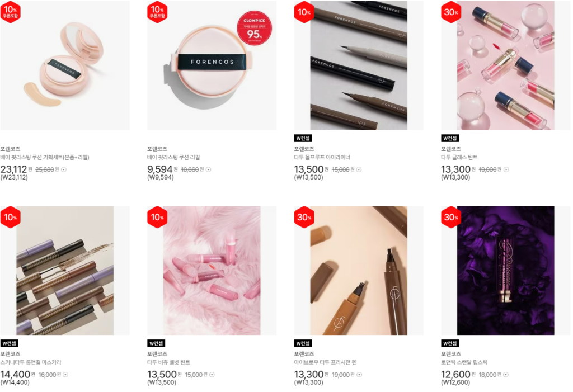Click W컨셉 label under the mascara product
573x392 pixels.
tap(10, 343)
